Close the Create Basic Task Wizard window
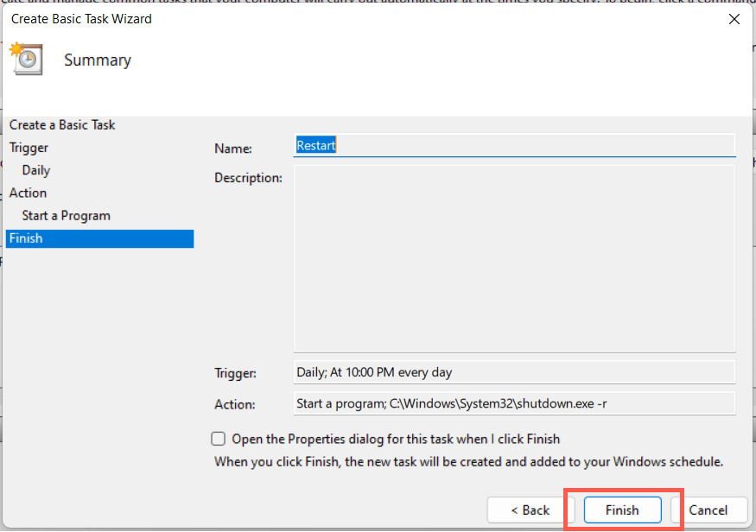756x532 pixels. tap(734, 18)
